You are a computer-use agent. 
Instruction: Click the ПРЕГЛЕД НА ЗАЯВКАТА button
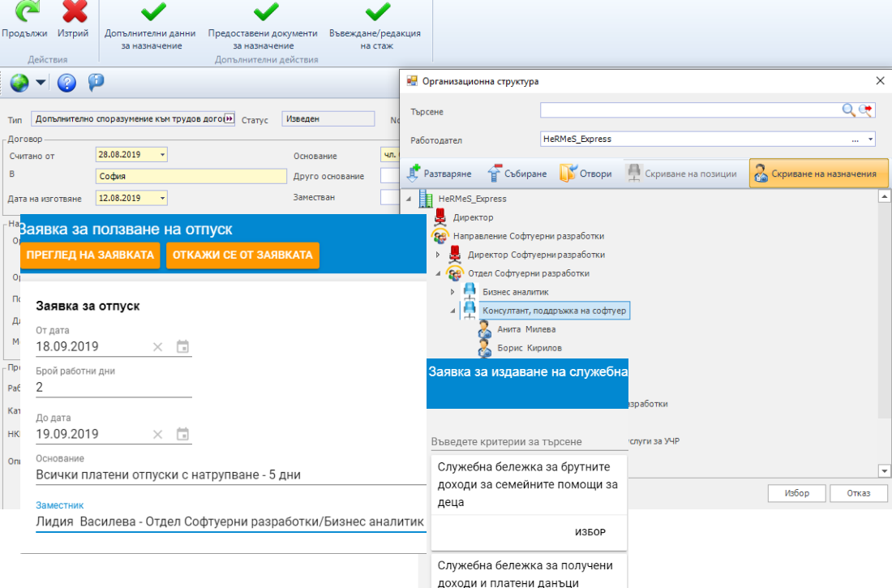click(x=91, y=255)
